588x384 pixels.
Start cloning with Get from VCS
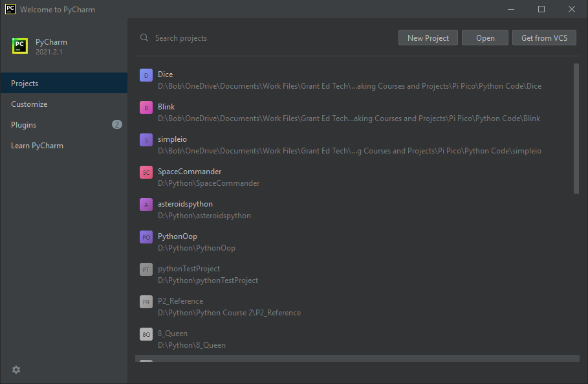544,37
